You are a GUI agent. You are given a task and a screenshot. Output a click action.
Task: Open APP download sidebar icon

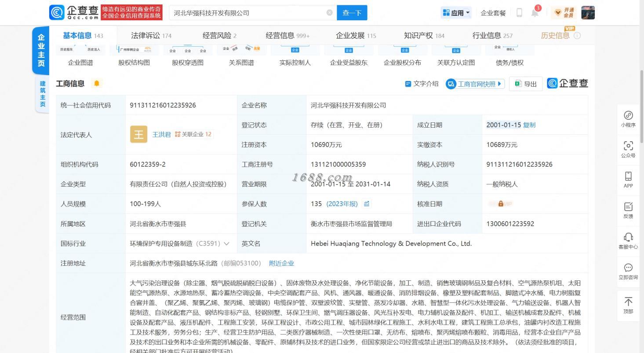628,180
